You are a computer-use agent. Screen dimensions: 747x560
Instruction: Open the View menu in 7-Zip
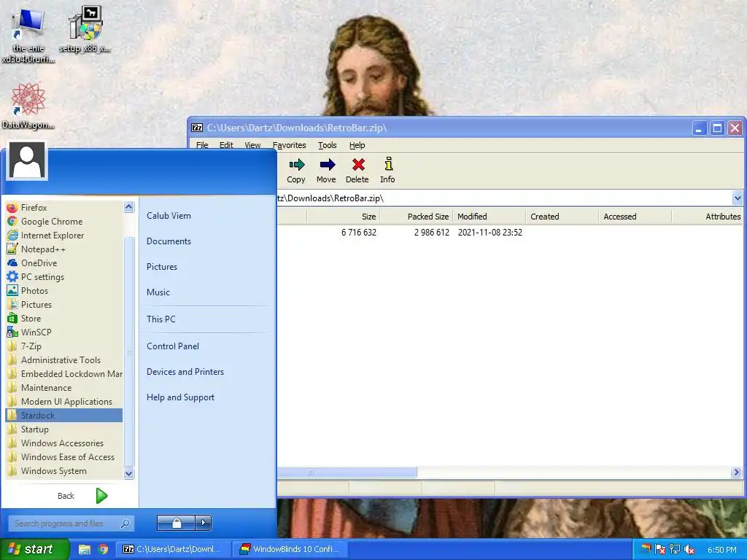[252, 145]
